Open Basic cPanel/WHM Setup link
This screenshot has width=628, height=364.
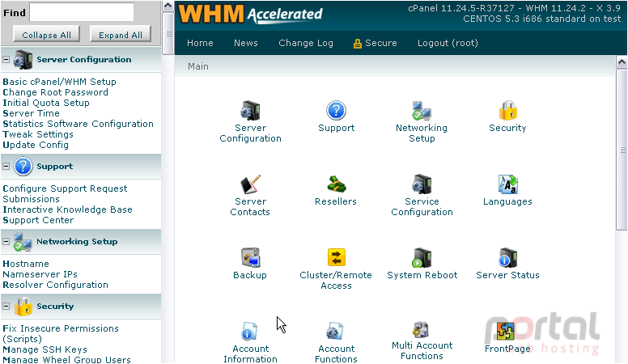tap(59, 82)
